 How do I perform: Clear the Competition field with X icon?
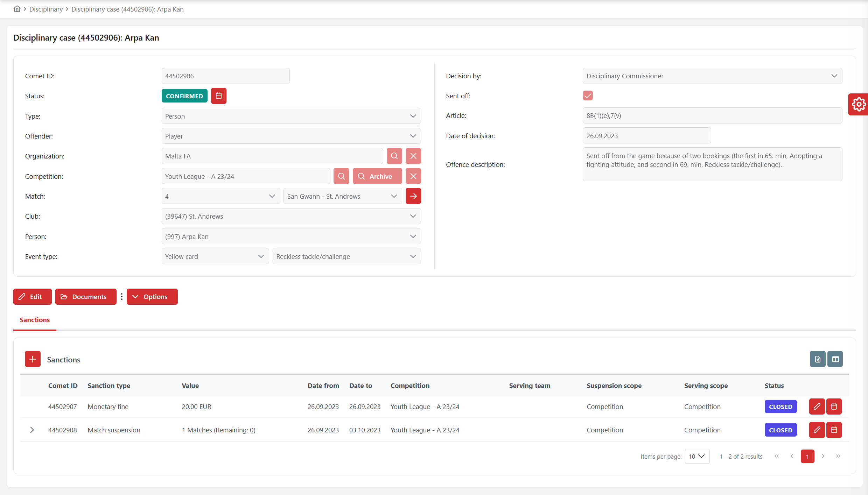click(413, 176)
